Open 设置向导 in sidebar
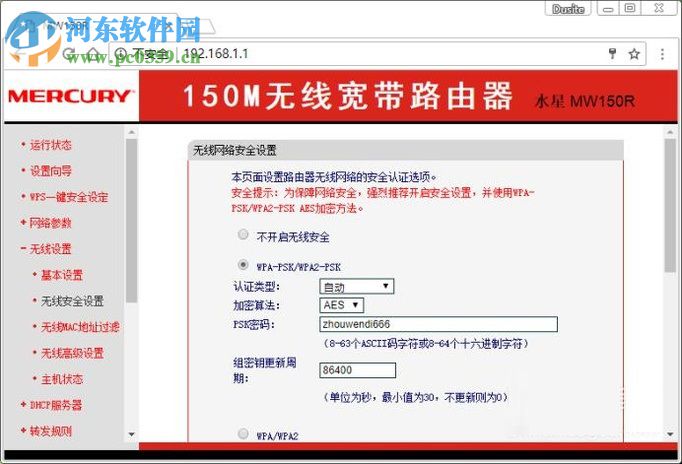 (50, 171)
